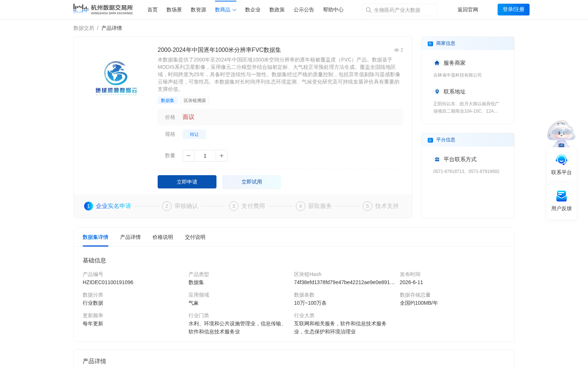
Task: Open the 数场景 menu item
Action: (x=174, y=10)
